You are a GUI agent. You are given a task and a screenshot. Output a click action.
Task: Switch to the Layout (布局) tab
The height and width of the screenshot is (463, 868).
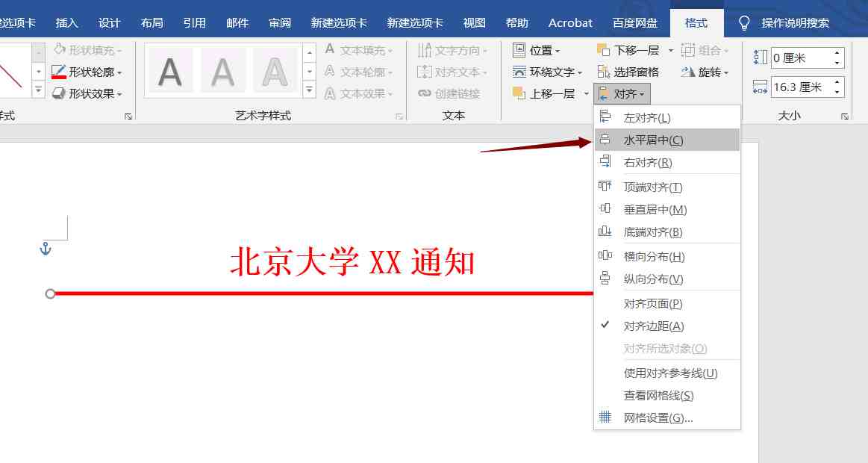tap(152, 22)
